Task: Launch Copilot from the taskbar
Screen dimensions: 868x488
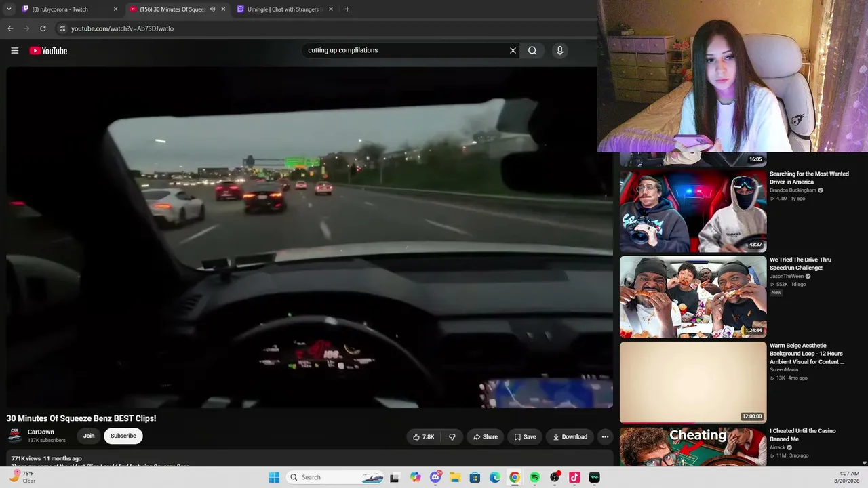Action: pos(415,477)
